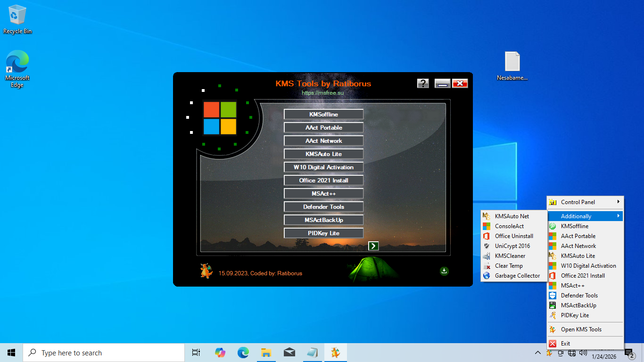644x362 pixels.
Task: Select KMSAuto Net from submenu
Action: point(512,216)
